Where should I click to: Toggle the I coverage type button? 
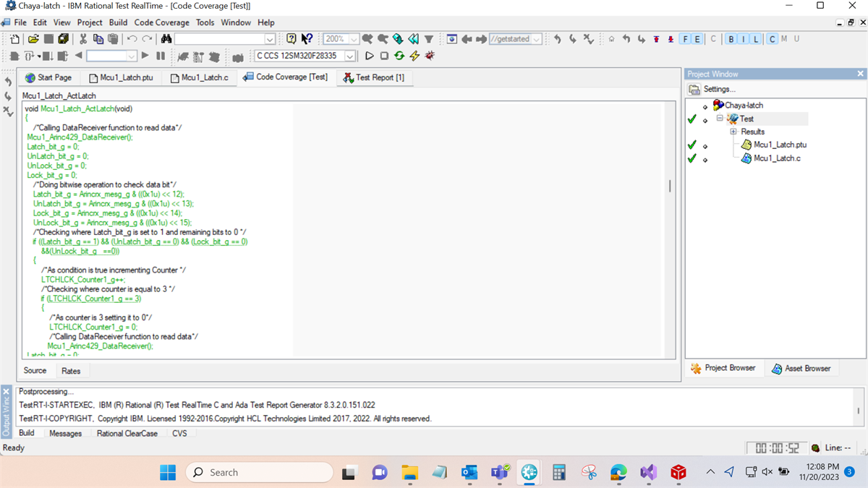pyautogui.click(x=744, y=39)
